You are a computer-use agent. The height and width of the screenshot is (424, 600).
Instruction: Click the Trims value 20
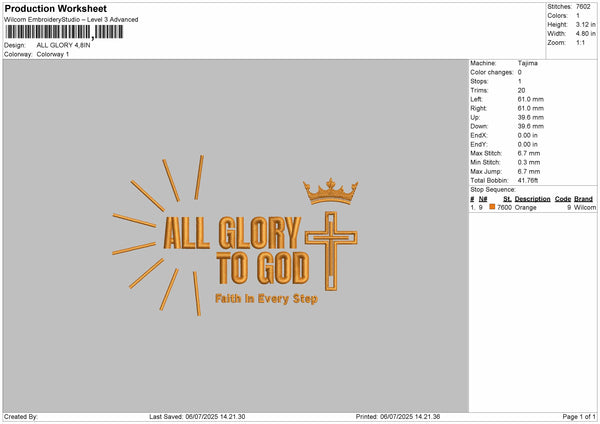[521, 90]
